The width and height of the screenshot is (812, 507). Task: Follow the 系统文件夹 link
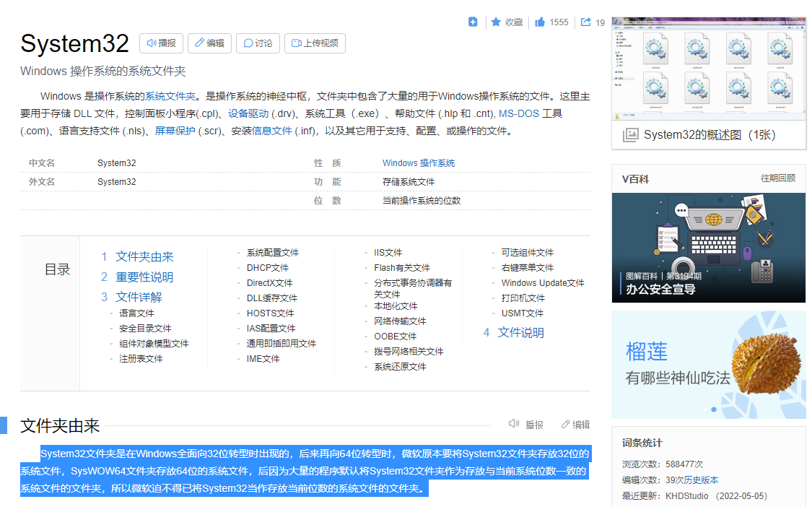[170, 96]
